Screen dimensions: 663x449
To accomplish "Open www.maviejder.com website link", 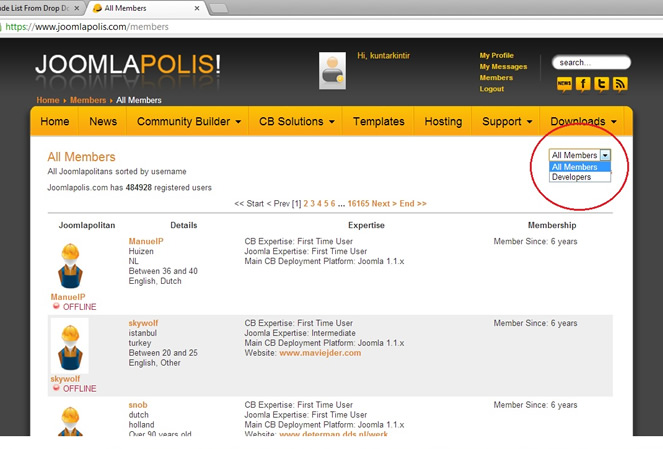I will tap(320, 353).
